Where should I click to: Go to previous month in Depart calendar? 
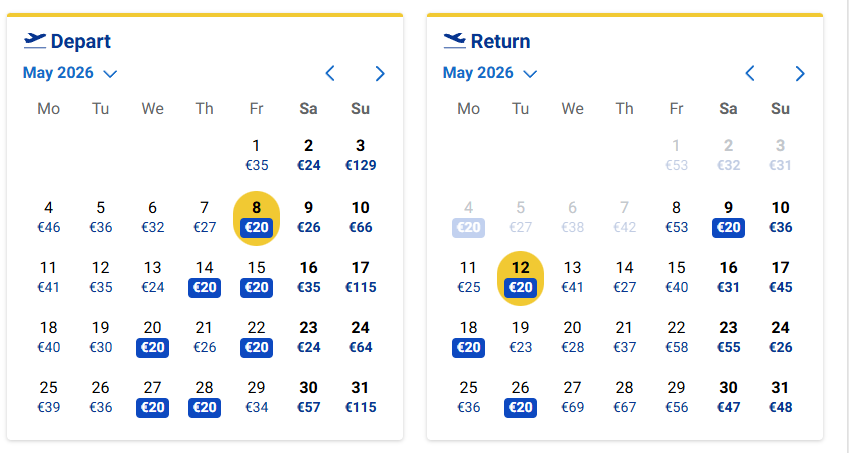pos(330,73)
